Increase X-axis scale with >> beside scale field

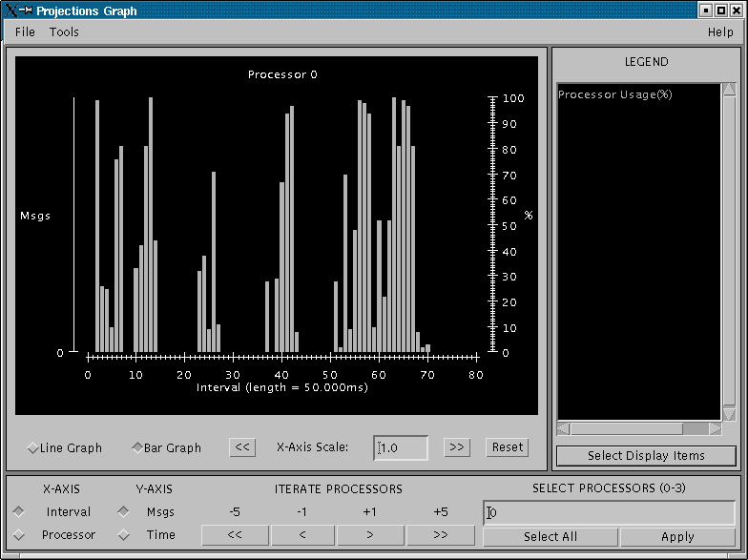tap(456, 447)
